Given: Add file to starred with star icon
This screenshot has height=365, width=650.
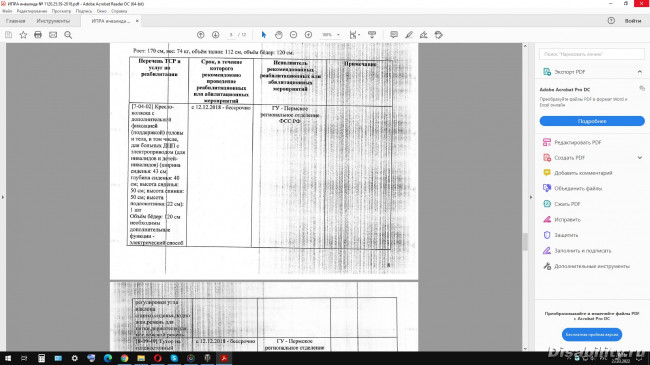Looking at the screenshot, I should point(23,35).
